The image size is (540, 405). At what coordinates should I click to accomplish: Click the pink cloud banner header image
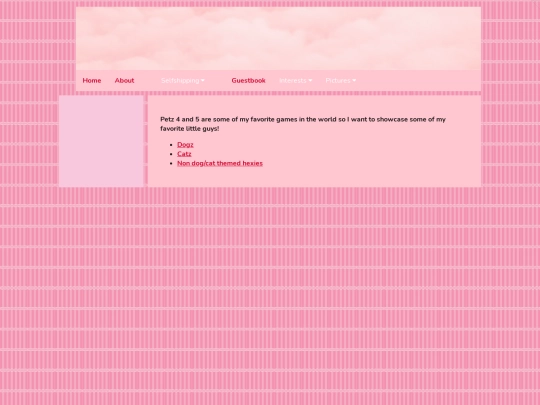(278, 39)
